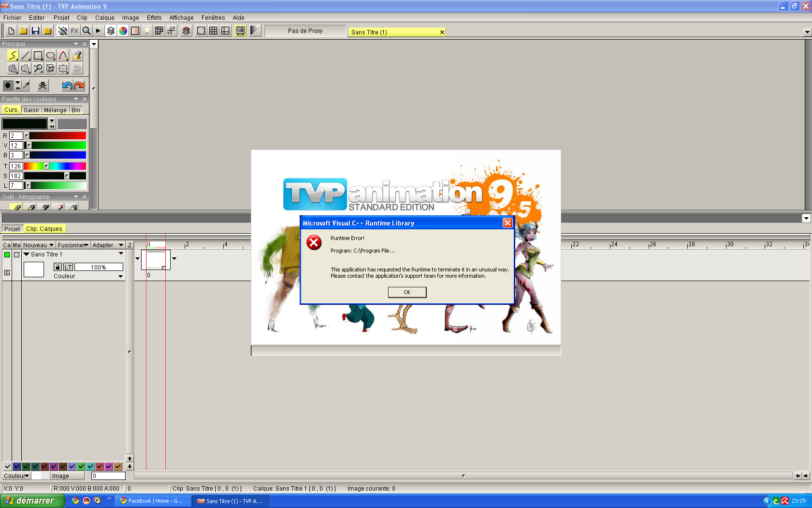
Task: Open the Adapter dropdown
Action: click(x=108, y=245)
